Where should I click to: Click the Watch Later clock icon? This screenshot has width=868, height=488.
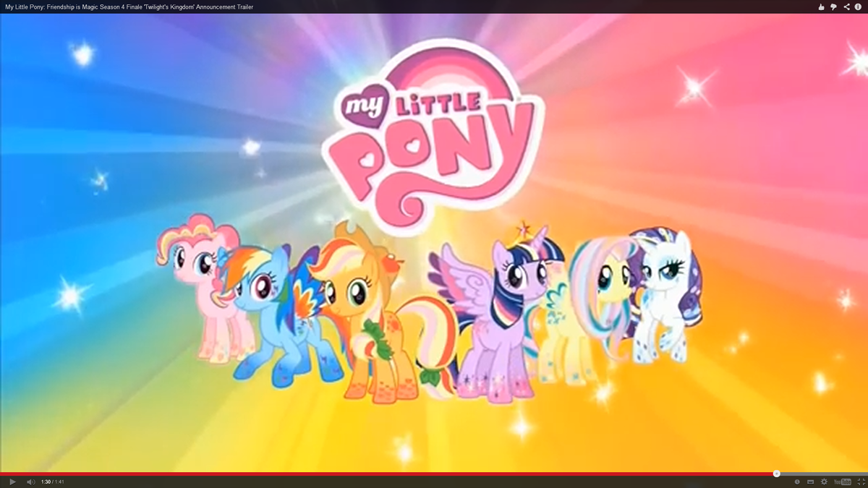tap(797, 481)
